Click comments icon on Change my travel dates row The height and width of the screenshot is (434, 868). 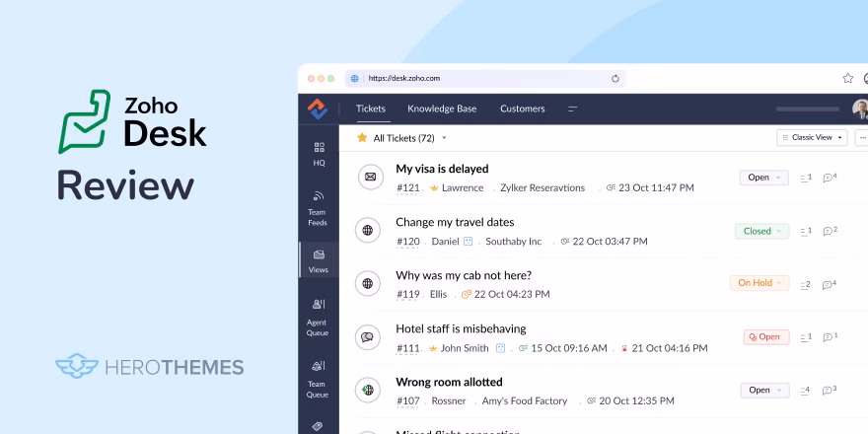pyautogui.click(x=830, y=231)
